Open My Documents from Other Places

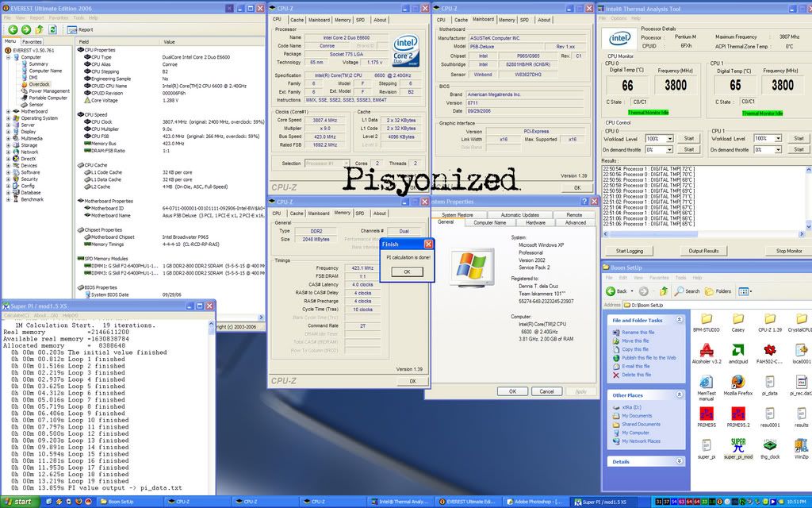point(637,416)
